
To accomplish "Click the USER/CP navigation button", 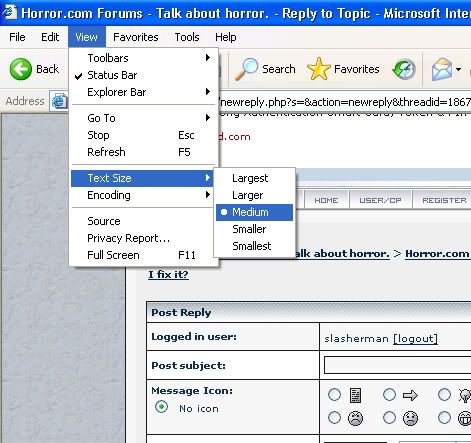I will pos(380,200).
